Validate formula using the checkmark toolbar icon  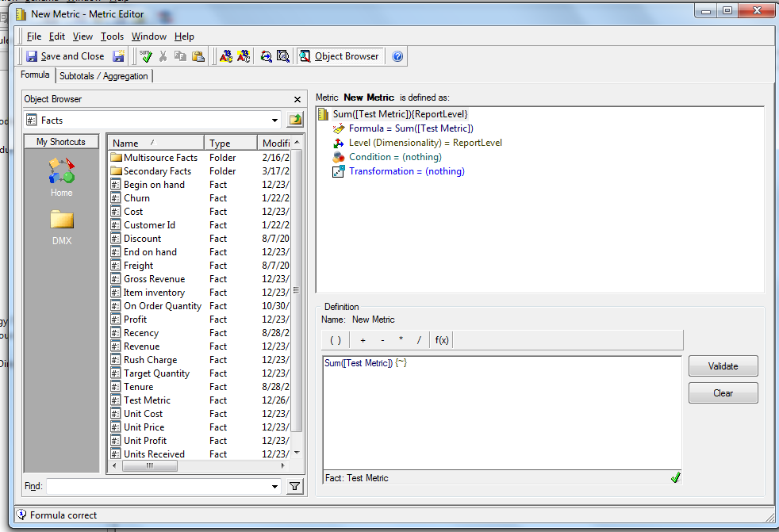point(145,55)
